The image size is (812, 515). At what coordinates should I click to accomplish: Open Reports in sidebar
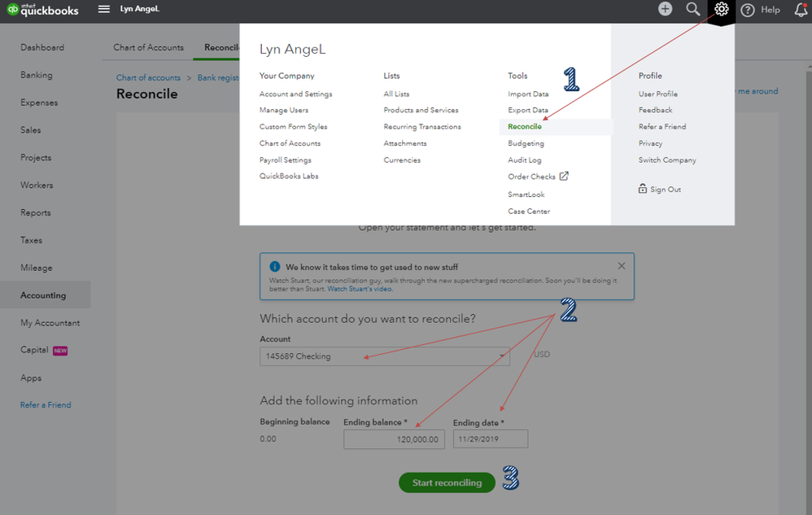(36, 212)
